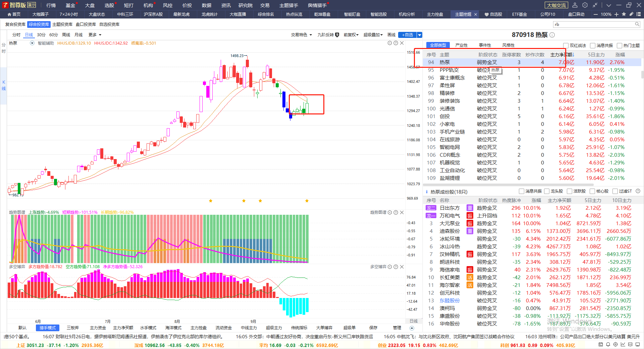The width and height of the screenshot is (644, 349).
Task: Open the 研究院 menu
Action: click(246, 5)
